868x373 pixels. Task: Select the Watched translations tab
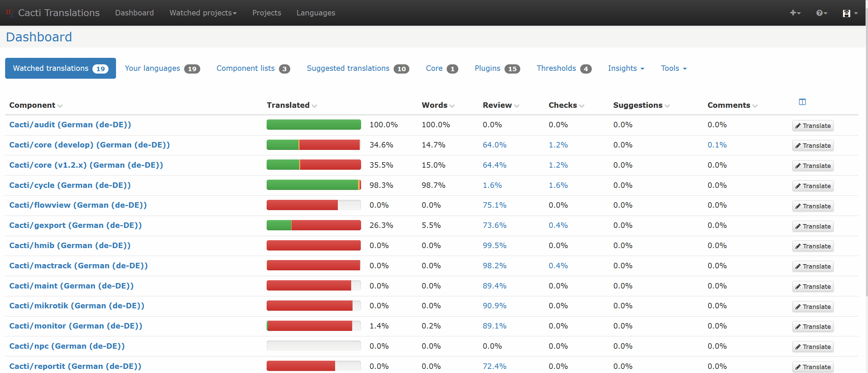(x=61, y=68)
